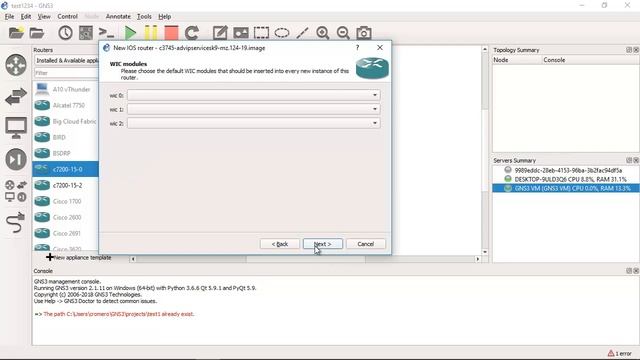
Task: Click workspace vertical scrollbar down arrow
Action: pyautogui.click(x=485, y=252)
